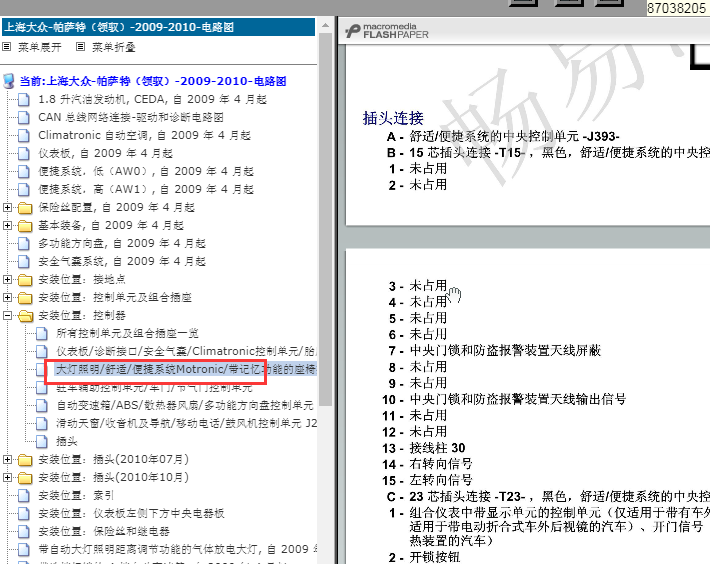Click page icon for 自动变速箱/ABS/散热器风扇
710x564 pixels.
(x=42, y=405)
